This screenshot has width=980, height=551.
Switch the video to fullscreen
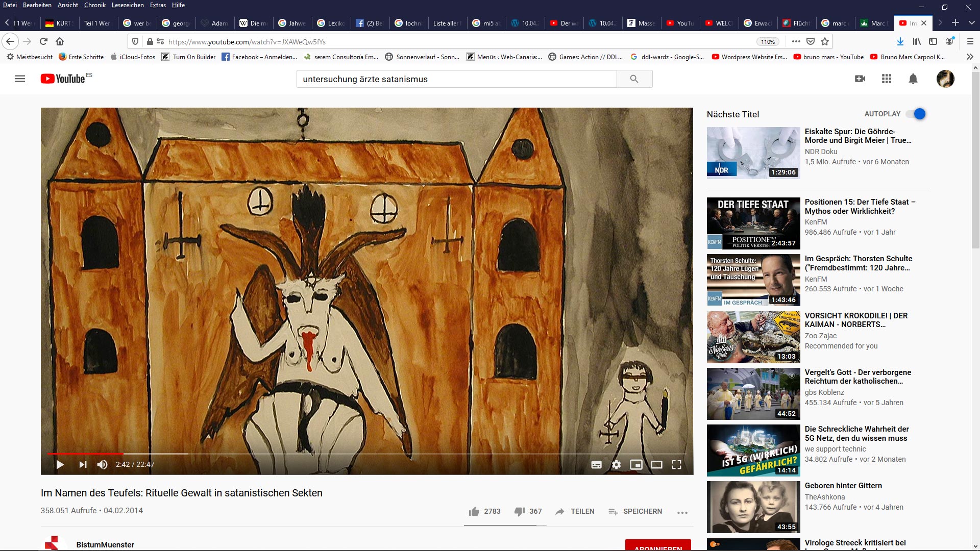pyautogui.click(x=676, y=464)
